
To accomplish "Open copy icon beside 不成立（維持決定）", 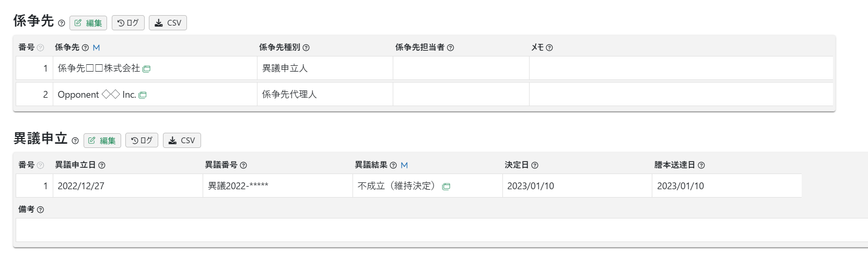I will [446, 186].
